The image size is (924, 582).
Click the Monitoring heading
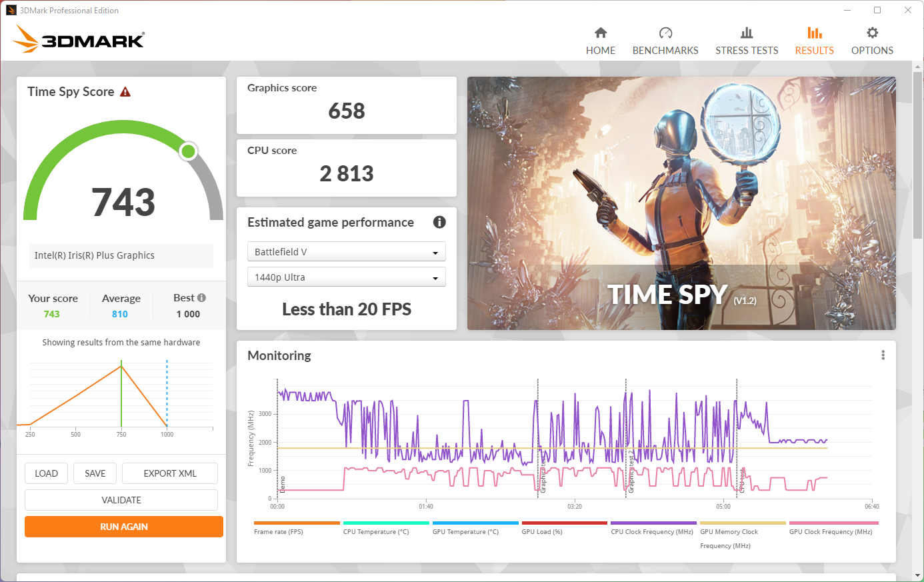click(x=279, y=355)
